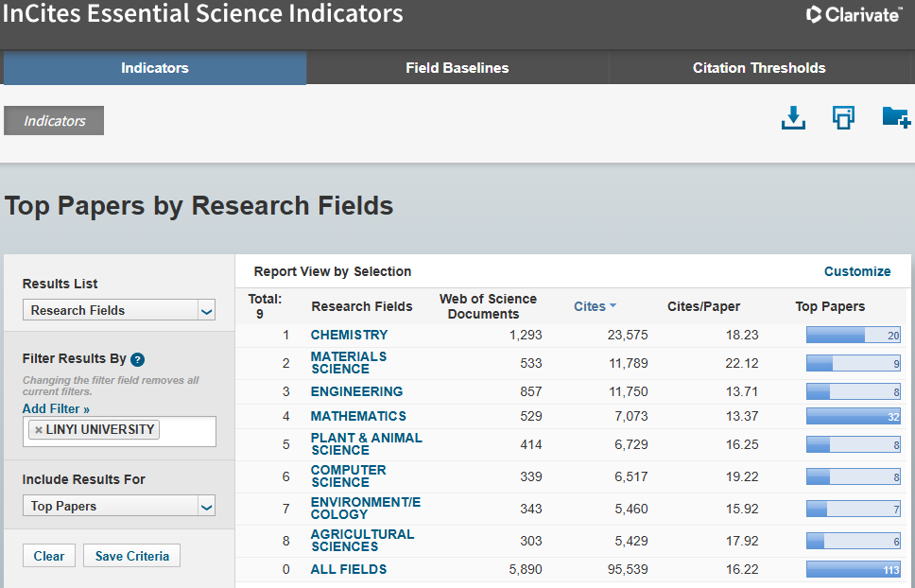
Task: Open the COMPUTER SCIENCE research field
Action: [349, 476]
